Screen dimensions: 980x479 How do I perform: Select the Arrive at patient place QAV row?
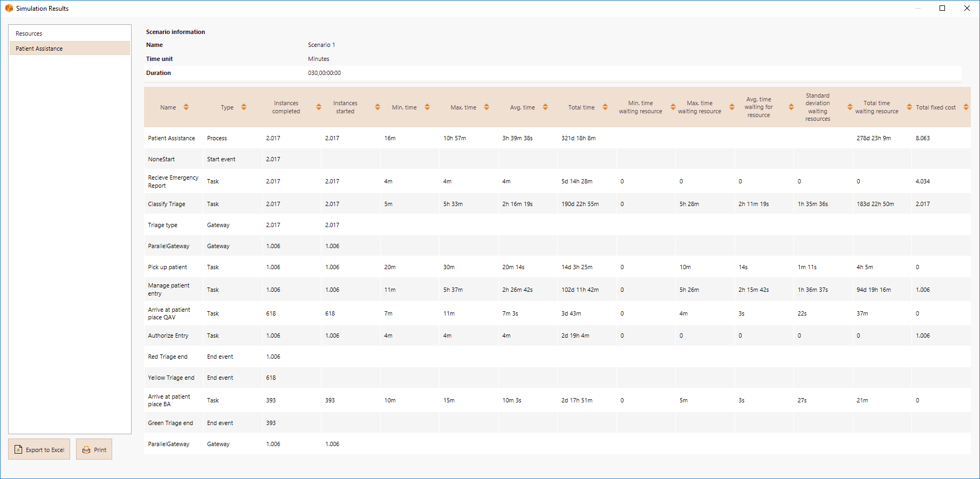click(169, 313)
